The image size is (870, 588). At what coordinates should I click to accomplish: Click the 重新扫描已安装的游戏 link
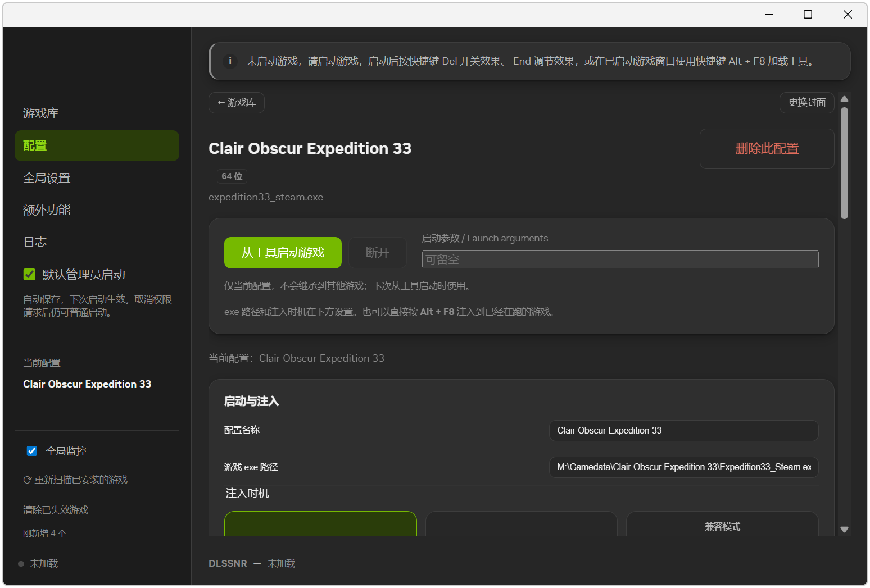[x=75, y=480]
